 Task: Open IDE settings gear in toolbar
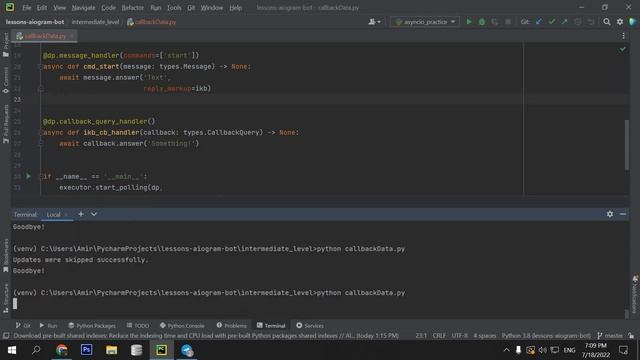point(620,22)
